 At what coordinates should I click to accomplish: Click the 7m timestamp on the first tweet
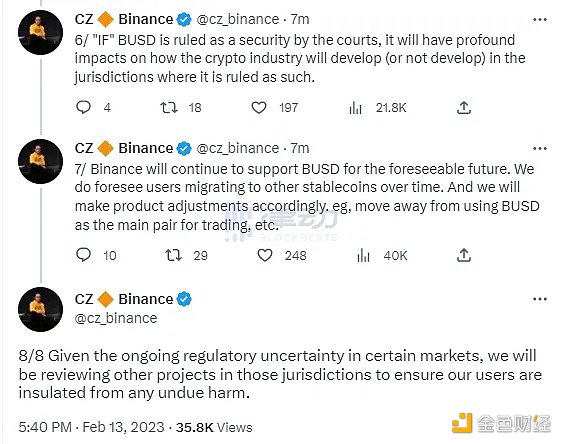300,19
